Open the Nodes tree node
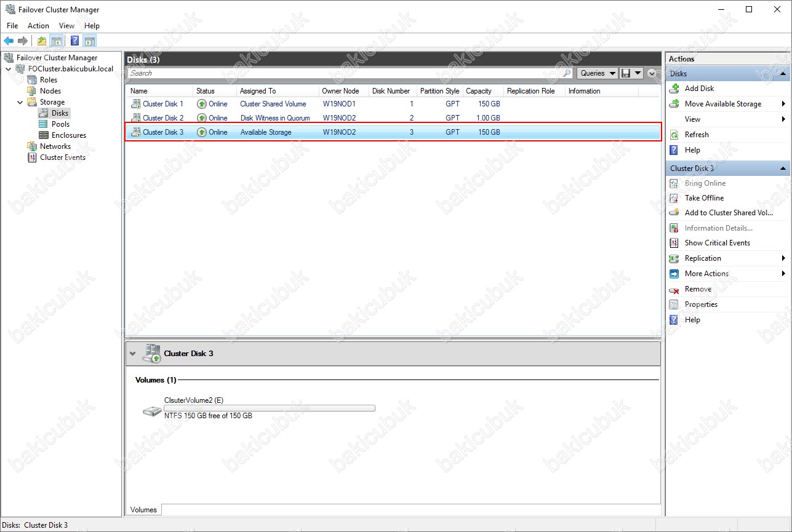The width and height of the screenshot is (792, 532). click(50, 91)
